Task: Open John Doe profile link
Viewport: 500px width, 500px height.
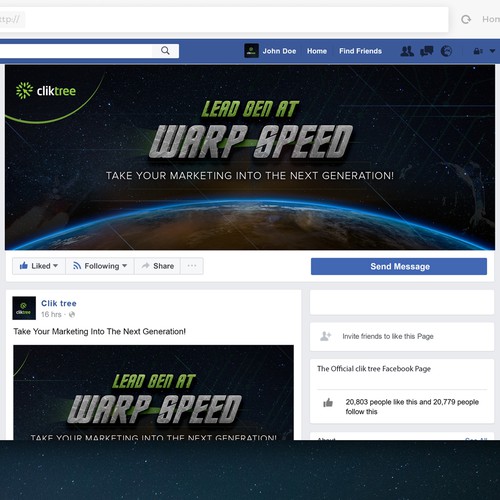Action: pos(279,51)
